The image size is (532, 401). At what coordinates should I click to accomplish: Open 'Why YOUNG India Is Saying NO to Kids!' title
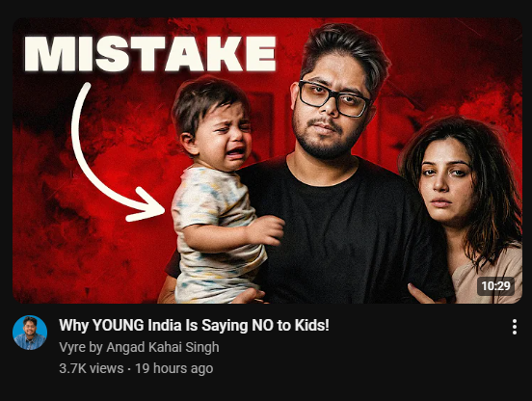[x=194, y=325]
